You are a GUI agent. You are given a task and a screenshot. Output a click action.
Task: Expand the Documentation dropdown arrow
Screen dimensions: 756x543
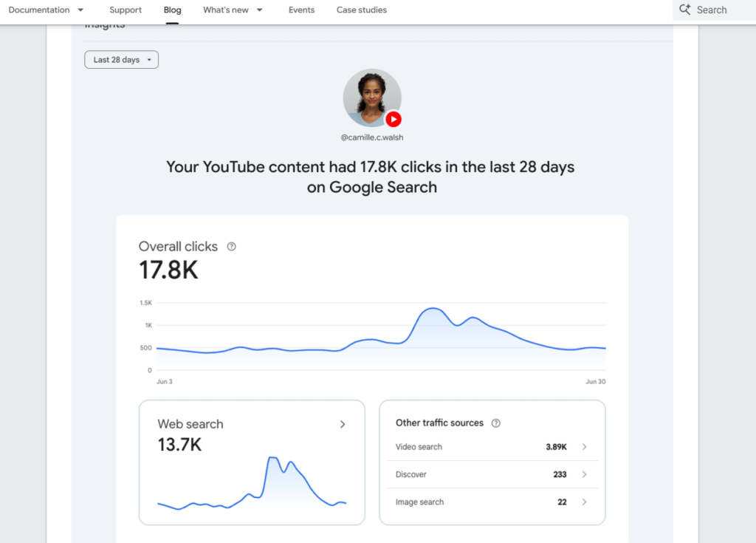point(80,10)
